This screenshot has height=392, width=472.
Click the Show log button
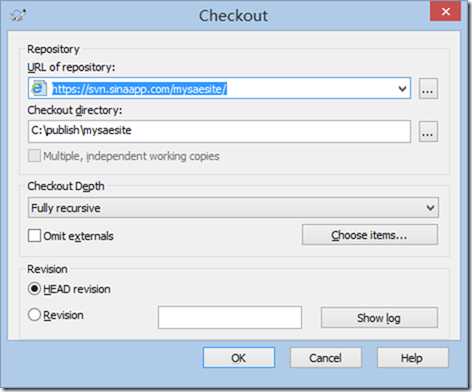[x=379, y=317]
